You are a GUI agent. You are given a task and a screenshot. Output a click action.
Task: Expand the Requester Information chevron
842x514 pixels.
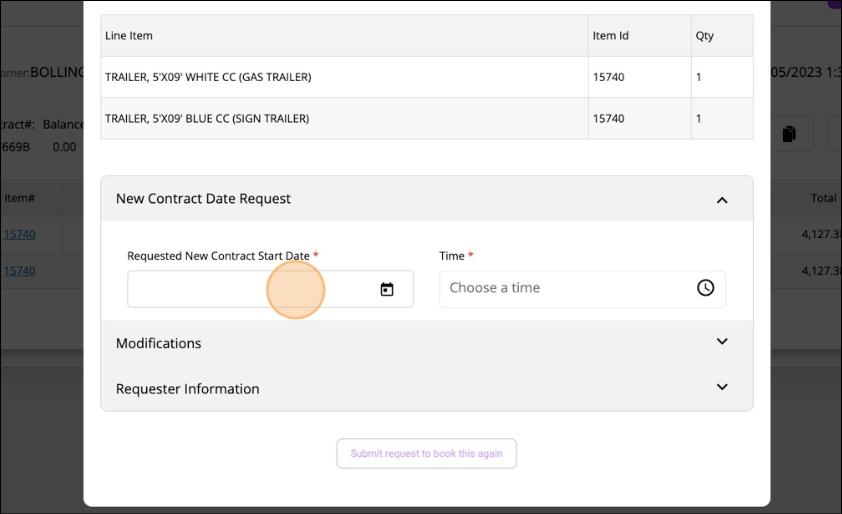coord(722,387)
